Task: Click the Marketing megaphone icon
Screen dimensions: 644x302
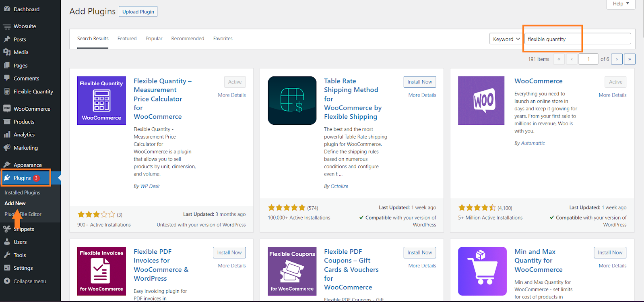Action: pos(7,148)
